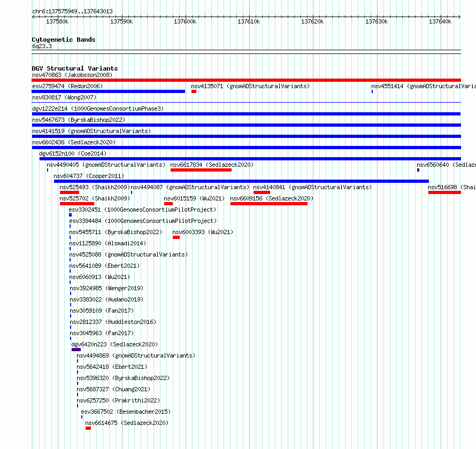Viewport: 476px width, 449px height.
Task: Open dgv6152n100 (Coe2014) variant
Action: pos(73,153)
